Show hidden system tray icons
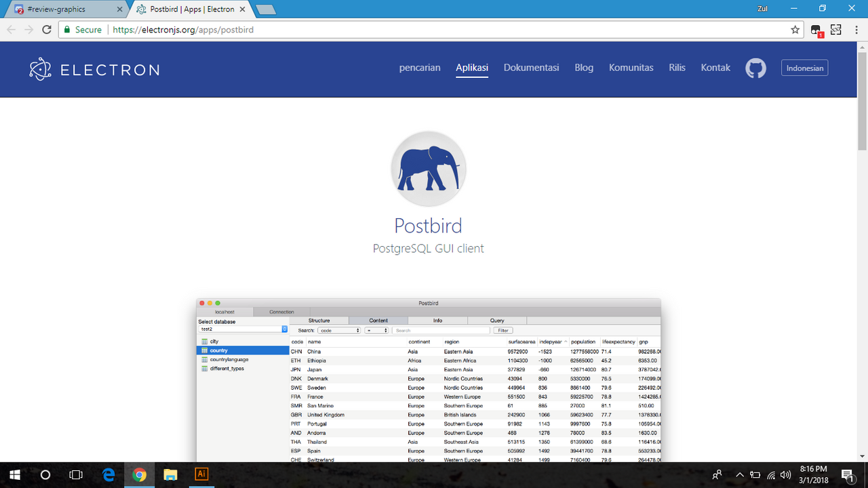Screen dimensions: 868x488 pos(740,474)
